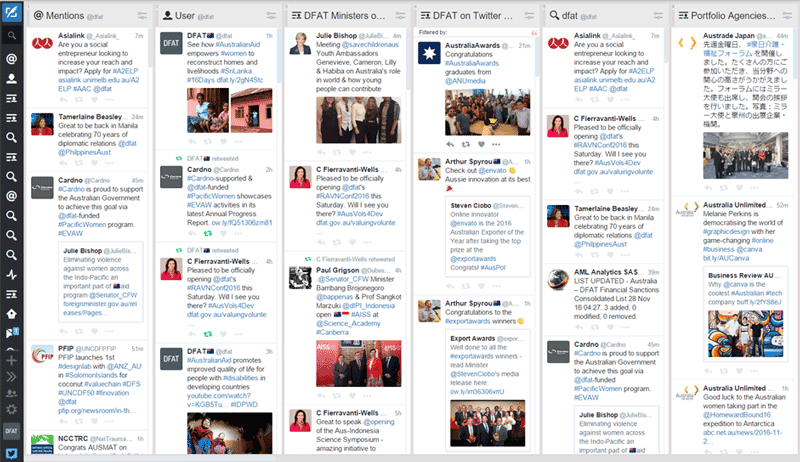
Task: Click the horizontal scrollbar at the bottom
Action: pyautogui.click(x=151, y=458)
